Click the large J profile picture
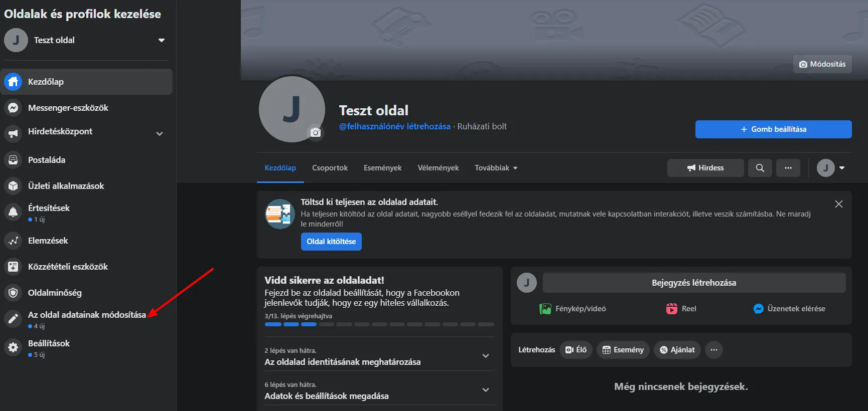 tap(292, 109)
